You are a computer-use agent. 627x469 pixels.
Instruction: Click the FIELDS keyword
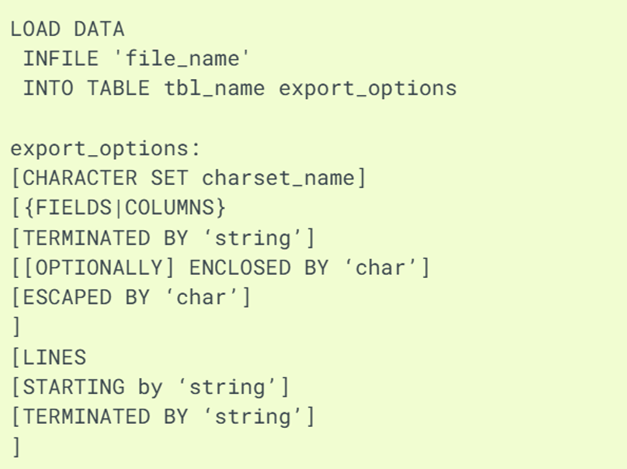[69, 208]
